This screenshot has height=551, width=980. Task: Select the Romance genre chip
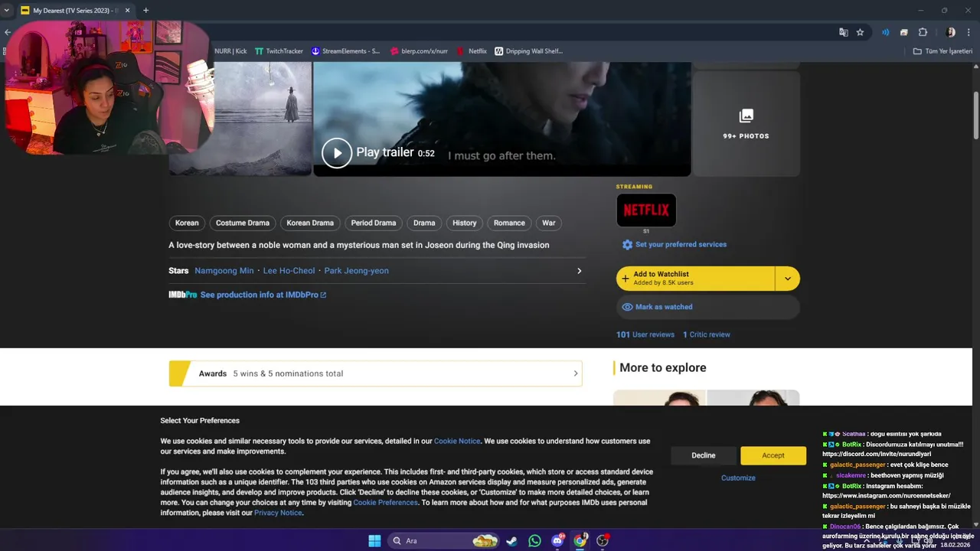(x=509, y=223)
